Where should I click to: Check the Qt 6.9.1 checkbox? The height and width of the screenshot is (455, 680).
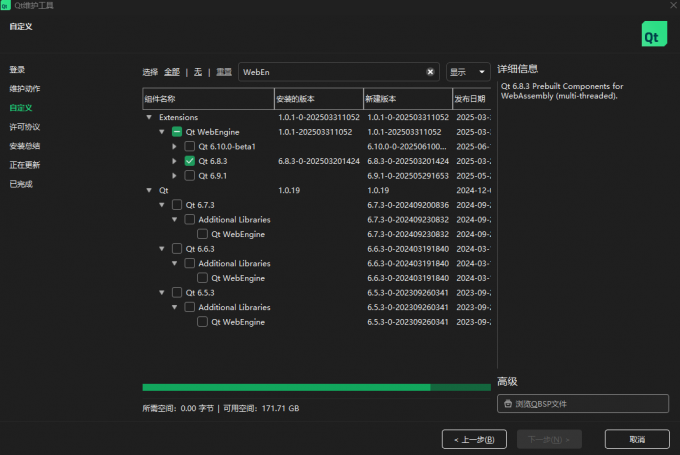point(190,176)
